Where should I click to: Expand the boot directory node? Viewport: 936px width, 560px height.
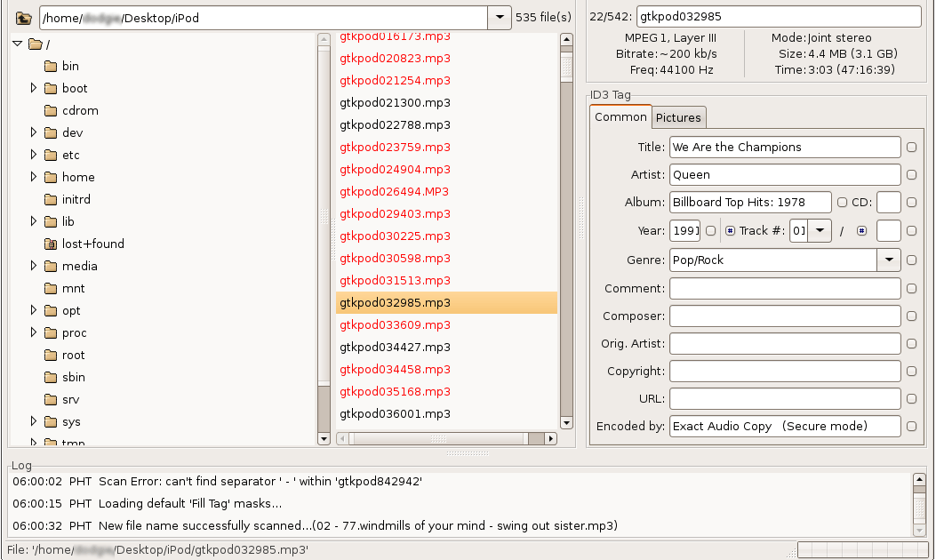[33, 88]
